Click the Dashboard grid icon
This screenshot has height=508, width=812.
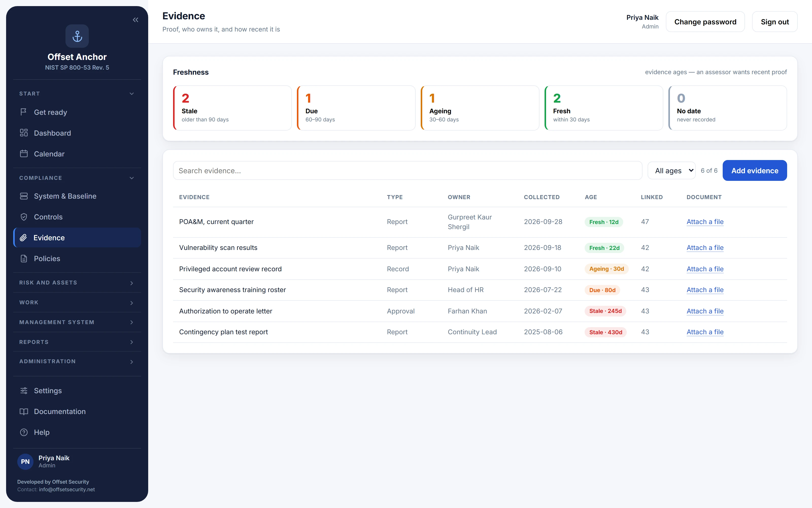(24, 133)
